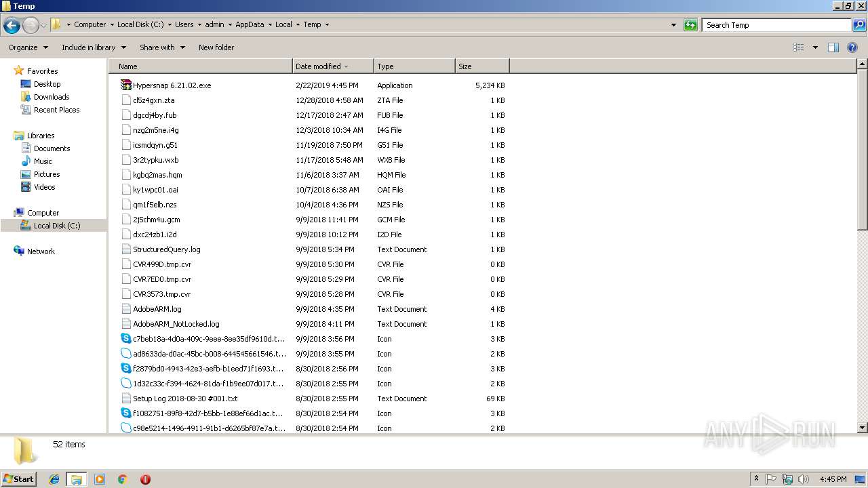Image resolution: width=868 pixels, height=488 pixels.
Task: Open view options dropdown arrow
Action: coord(815,47)
